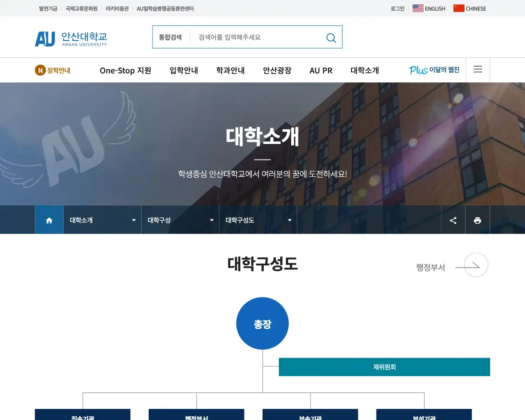Open the share icon on the breadcrumb bar
The image size is (525, 420).
[453, 220]
